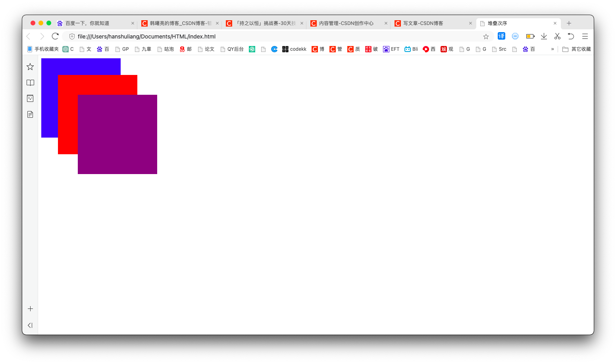Image resolution: width=616 pixels, height=364 pixels.
Task: Open the browser hamburger menu
Action: click(x=585, y=36)
